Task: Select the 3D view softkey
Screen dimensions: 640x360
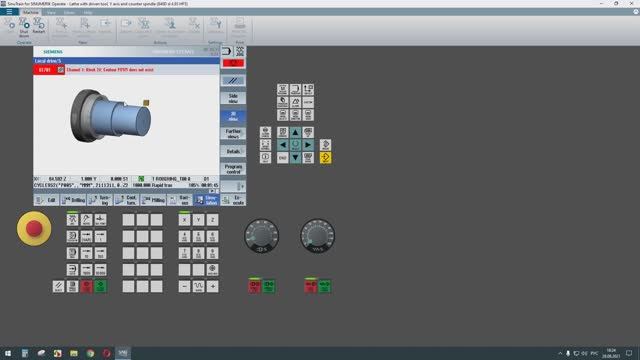Action: (233, 116)
